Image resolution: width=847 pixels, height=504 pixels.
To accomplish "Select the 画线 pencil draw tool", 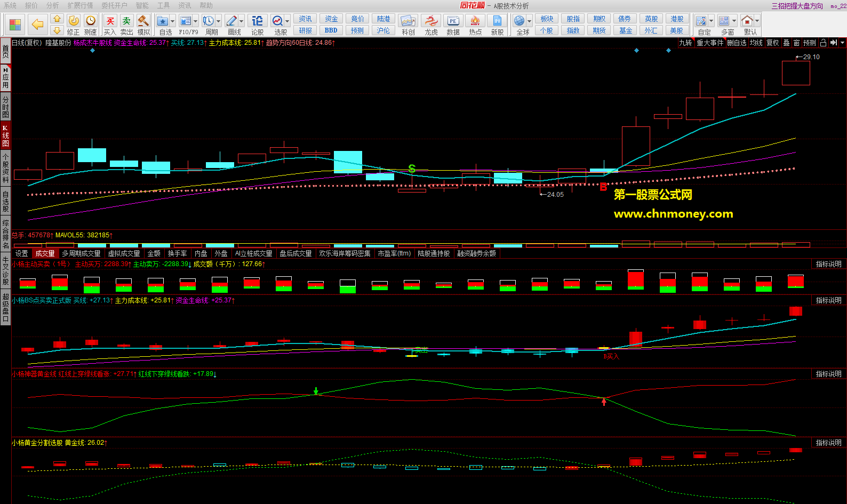I will point(231,21).
